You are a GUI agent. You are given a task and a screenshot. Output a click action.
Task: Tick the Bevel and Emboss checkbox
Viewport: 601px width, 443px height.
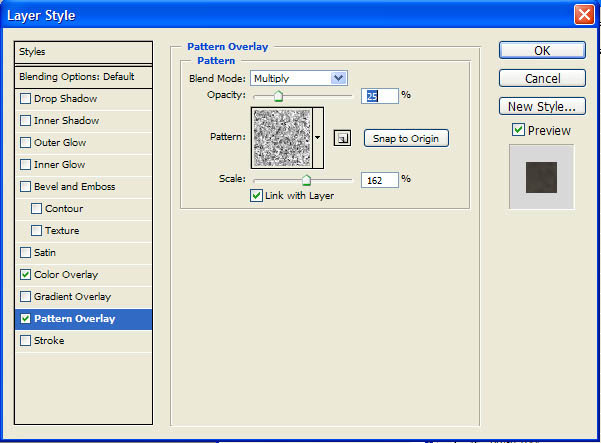pyautogui.click(x=25, y=187)
